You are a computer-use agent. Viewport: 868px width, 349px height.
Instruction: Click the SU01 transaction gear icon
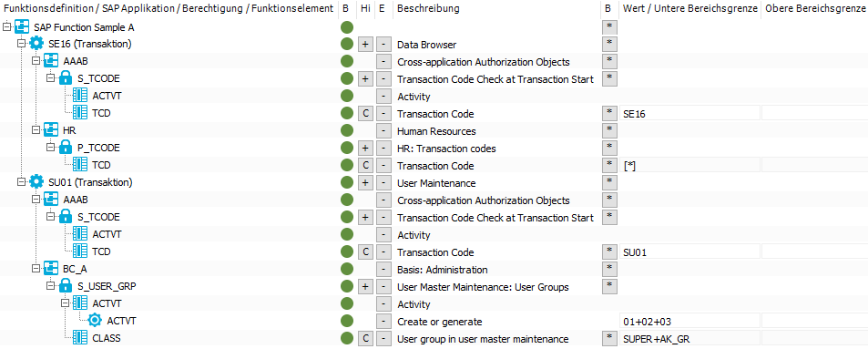pyautogui.click(x=36, y=181)
